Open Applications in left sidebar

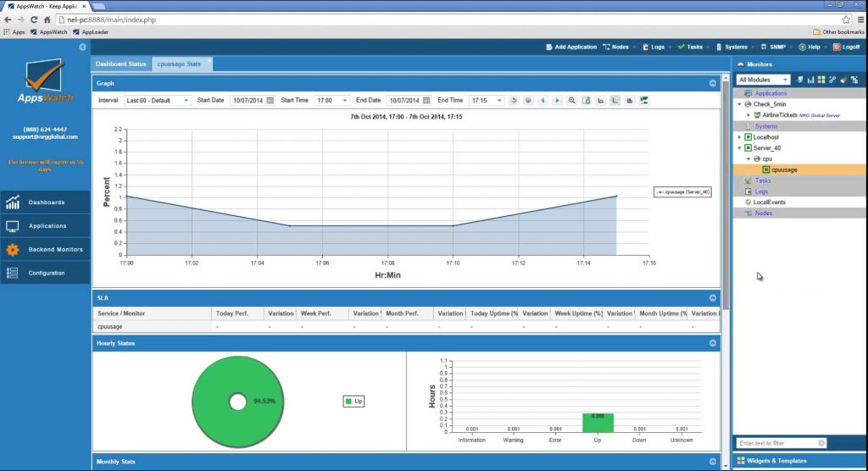tap(45, 226)
